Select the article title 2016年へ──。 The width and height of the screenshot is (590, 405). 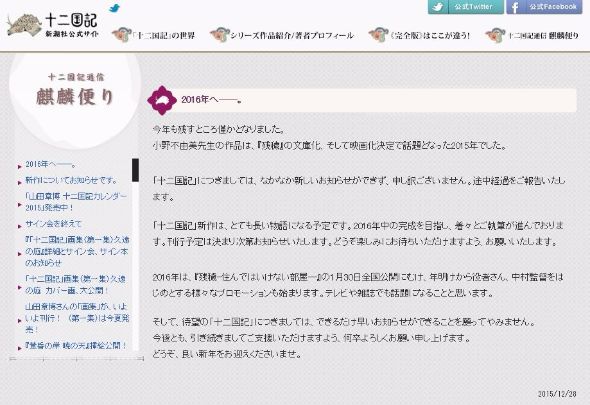211,100
